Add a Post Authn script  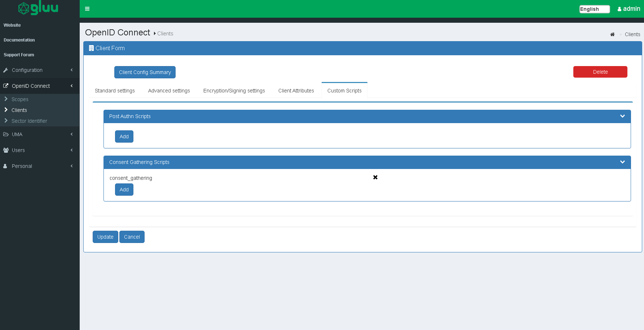tap(124, 136)
